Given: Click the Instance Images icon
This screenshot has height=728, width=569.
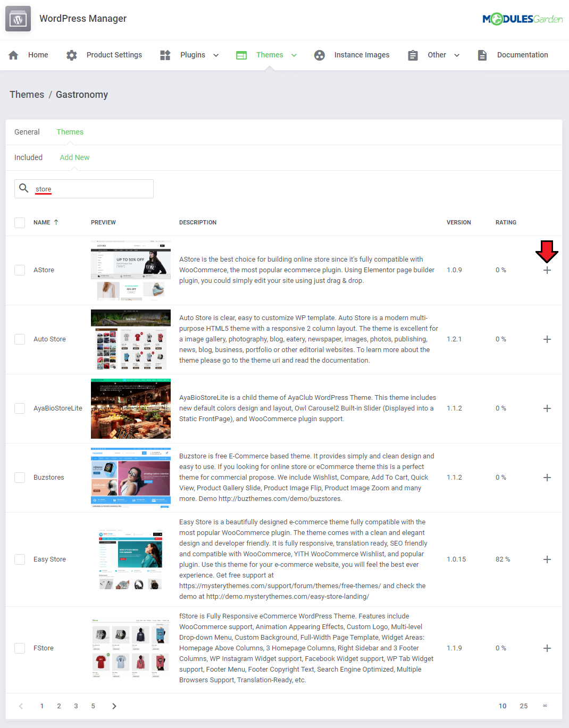Looking at the screenshot, I should pyautogui.click(x=320, y=55).
